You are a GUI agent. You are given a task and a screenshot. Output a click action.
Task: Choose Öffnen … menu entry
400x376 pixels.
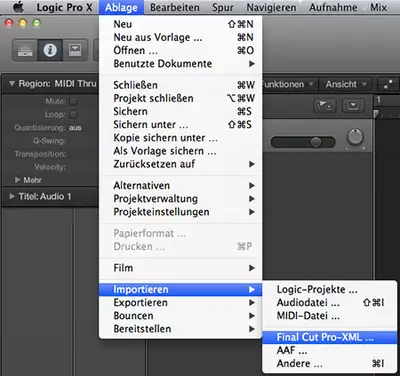[181, 50]
